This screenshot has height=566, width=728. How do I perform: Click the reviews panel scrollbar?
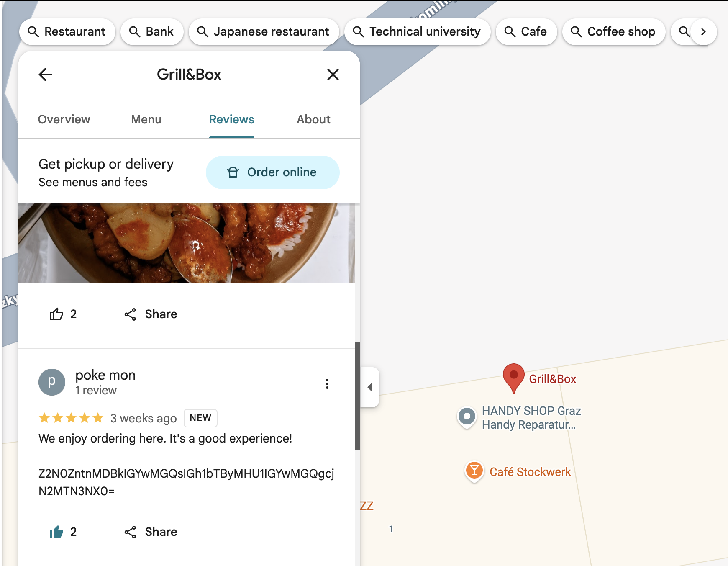pos(357,396)
